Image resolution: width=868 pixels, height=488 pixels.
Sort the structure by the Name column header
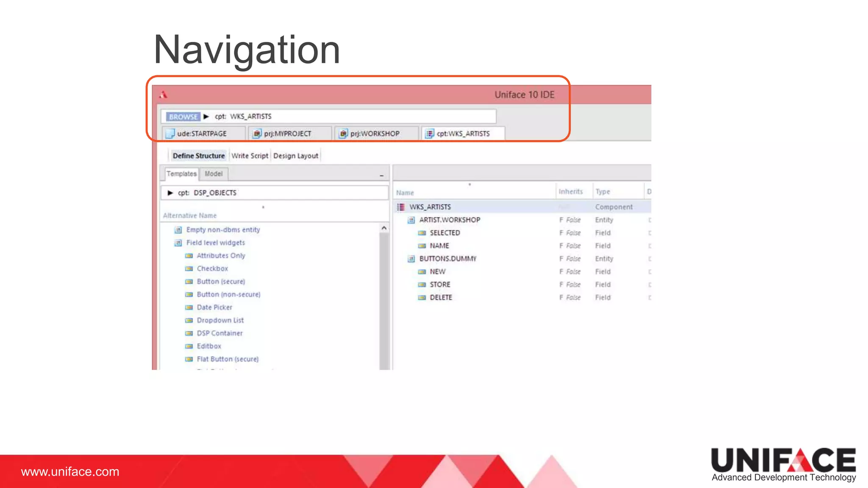click(x=405, y=193)
